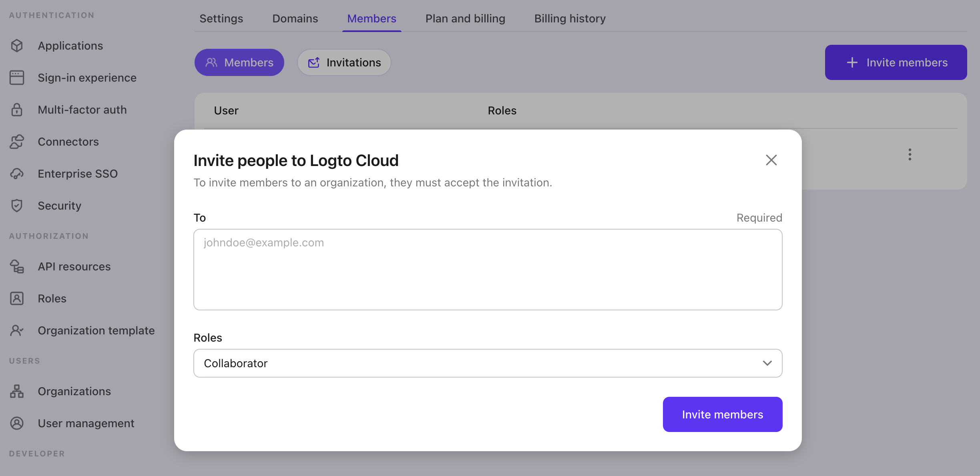This screenshot has width=980, height=476.
Task: Switch to the Settings tab
Action: pyautogui.click(x=221, y=18)
